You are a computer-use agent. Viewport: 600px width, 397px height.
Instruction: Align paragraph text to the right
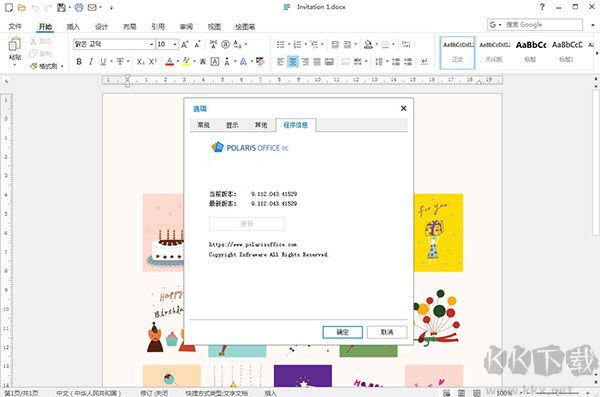click(x=305, y=62)
